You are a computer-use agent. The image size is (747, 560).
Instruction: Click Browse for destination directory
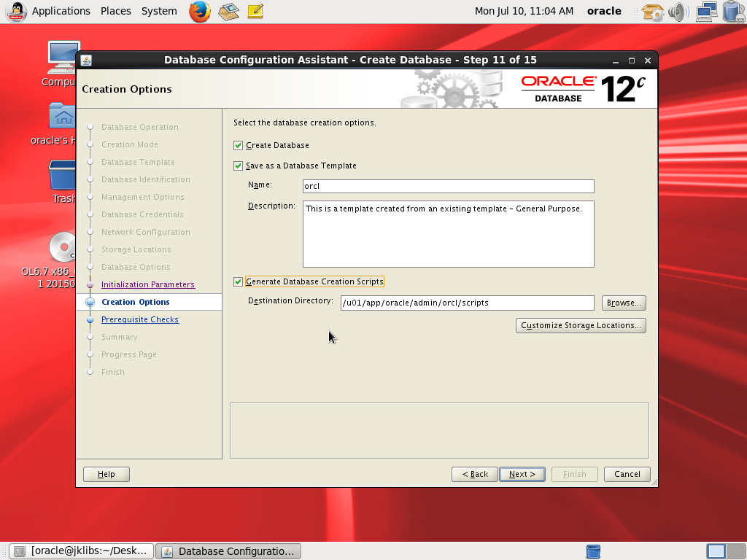[623, 303]
